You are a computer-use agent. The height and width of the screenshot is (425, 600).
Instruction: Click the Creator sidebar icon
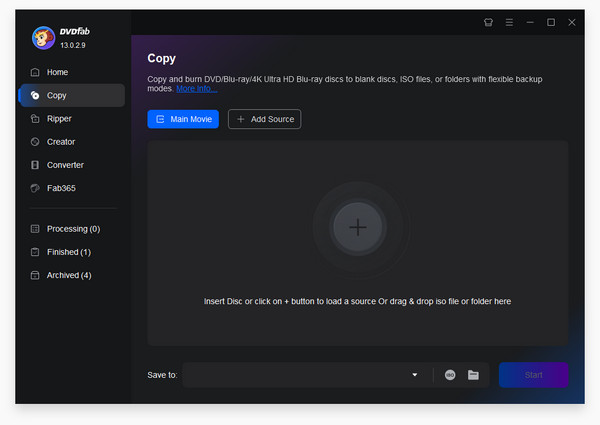[35, 142]
